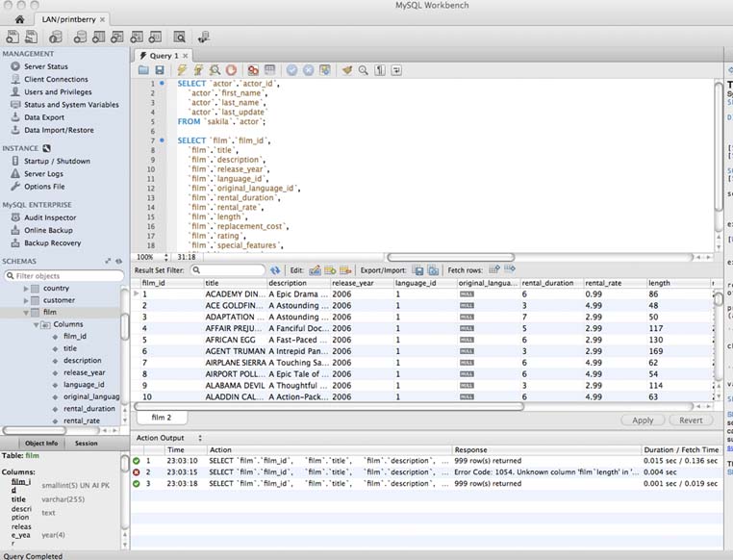This screenshot has height=560, width=733.
Task: Save the query script to file
Action: coord(160,70)
